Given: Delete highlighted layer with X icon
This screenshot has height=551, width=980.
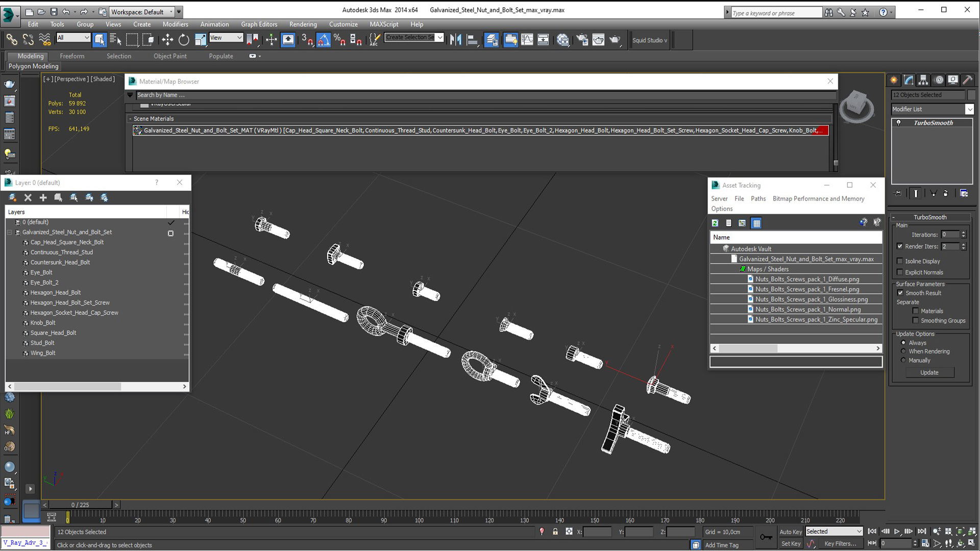Looking at the screenshot, I should tap(28, 197).
